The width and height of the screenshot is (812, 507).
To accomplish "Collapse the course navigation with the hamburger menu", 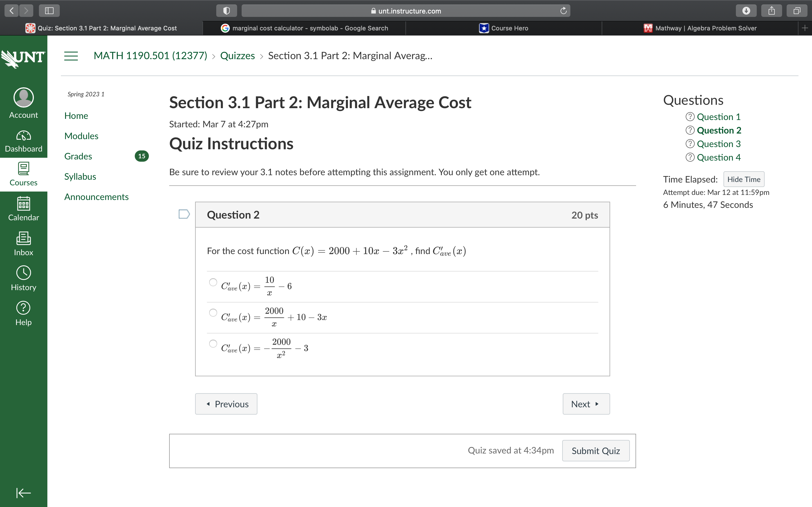I will coord(71,56).
